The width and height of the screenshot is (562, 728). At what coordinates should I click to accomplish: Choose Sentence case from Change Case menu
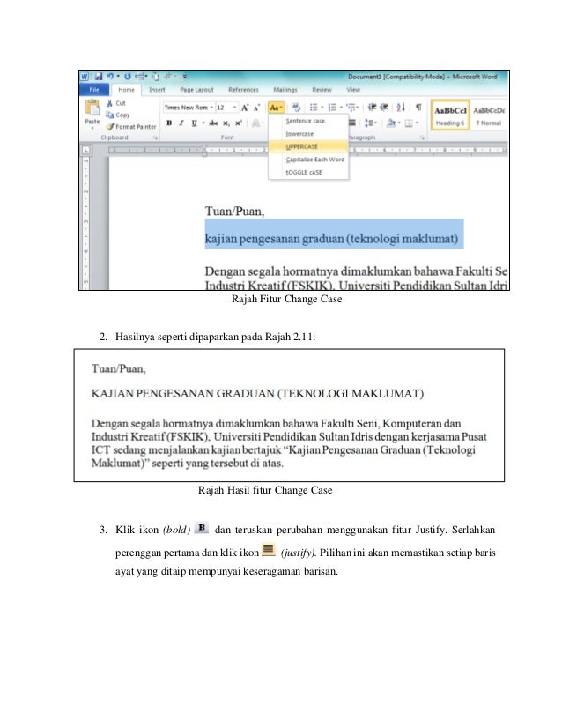pyautogui.click(x=308, y=121)
